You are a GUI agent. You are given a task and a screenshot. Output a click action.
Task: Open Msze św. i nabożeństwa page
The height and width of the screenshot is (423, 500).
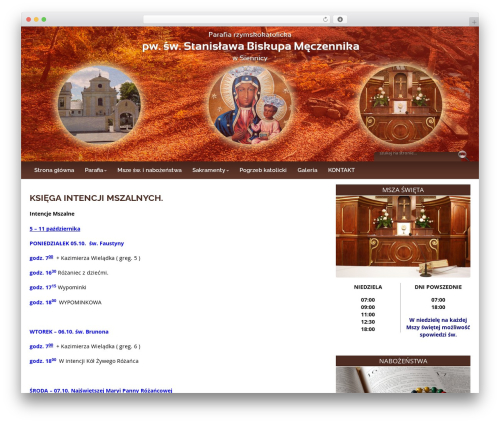149,170
